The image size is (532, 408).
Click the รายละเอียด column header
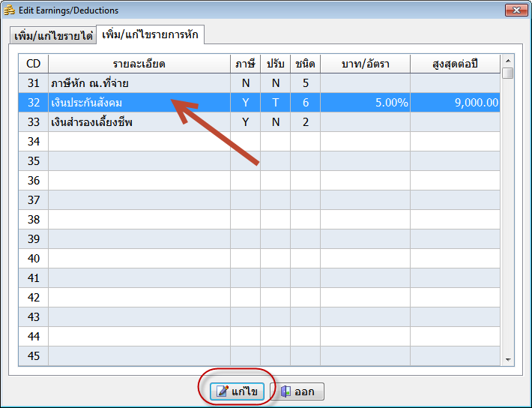click(x=139, y=64)
